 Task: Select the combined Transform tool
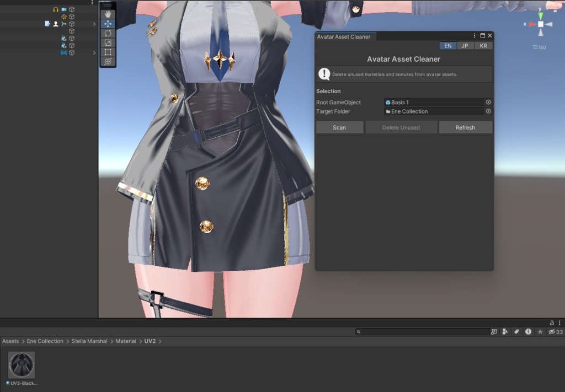tap(108, 62)
